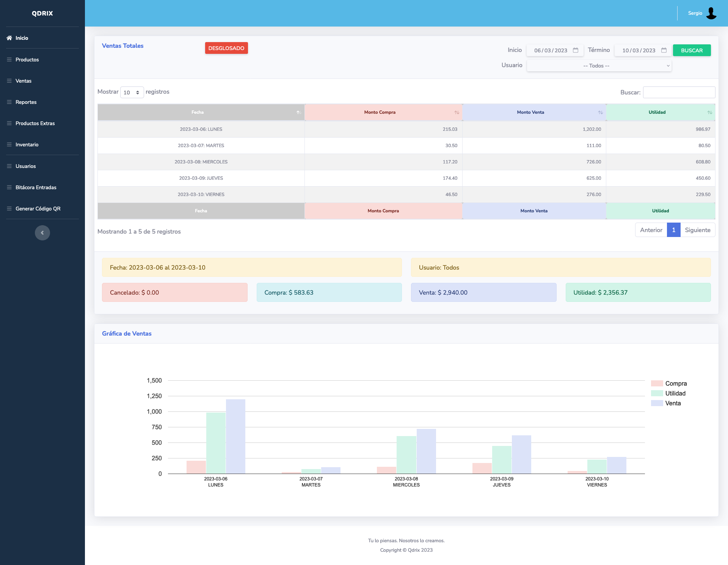This screenshot has width=728, height=565.
Task: Sort by Monto Compra column arrows
Action: [457, 112]
